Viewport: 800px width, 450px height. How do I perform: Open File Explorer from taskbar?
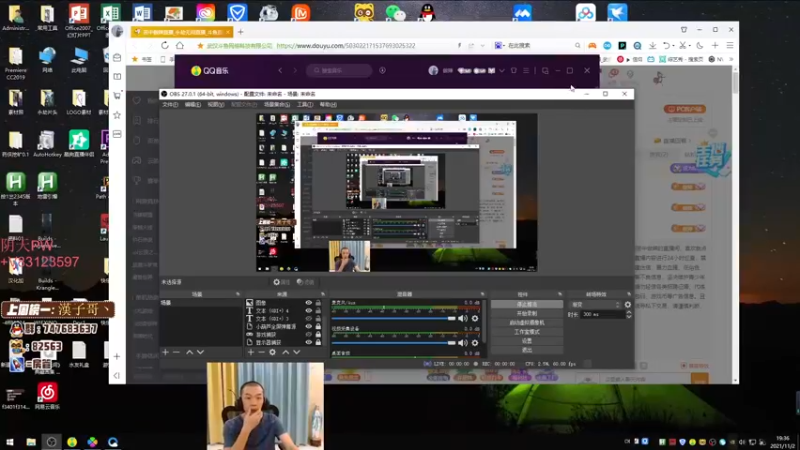click(31, 442)
